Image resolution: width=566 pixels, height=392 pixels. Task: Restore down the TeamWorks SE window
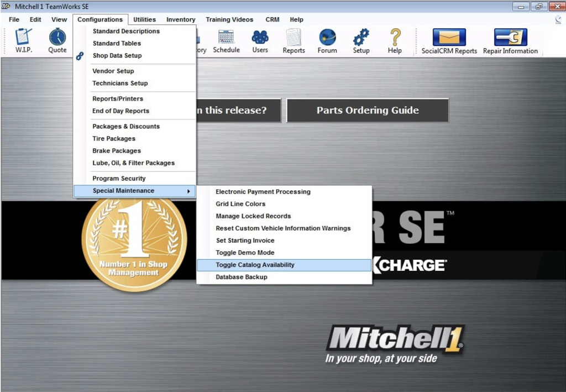(x=539, y=7)
